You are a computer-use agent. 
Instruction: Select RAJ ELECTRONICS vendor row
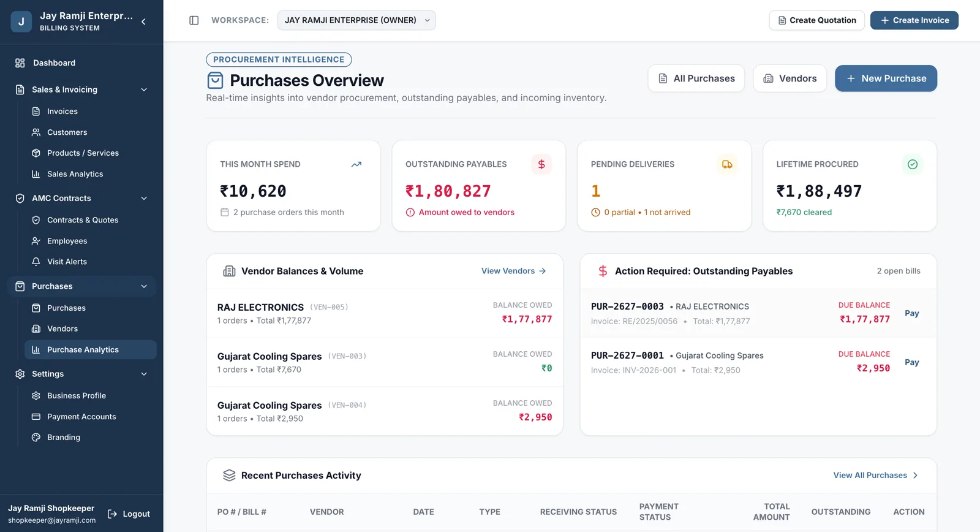click(385, 313)
